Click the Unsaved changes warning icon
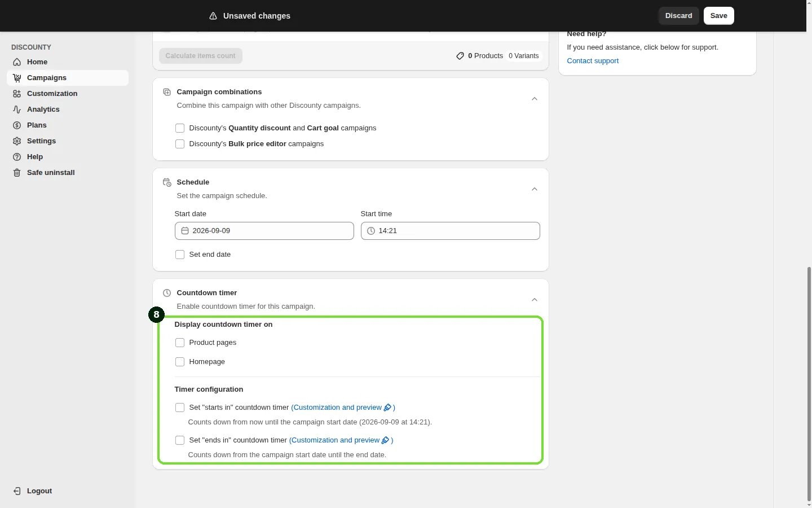The width and height of the screenshot is (812, 508). tap(213, 16)
